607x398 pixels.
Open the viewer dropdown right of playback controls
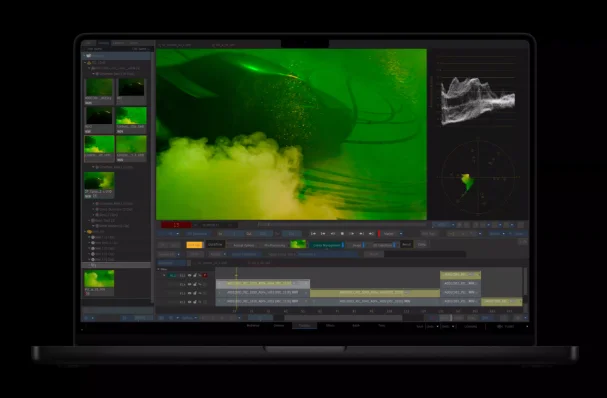393,233
